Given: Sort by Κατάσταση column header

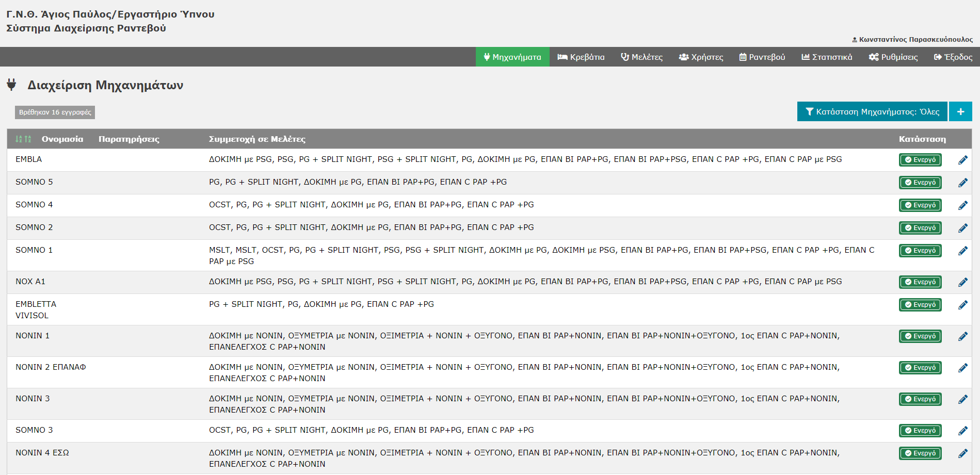Looking at the screenshot, I should tap(922, 139).
